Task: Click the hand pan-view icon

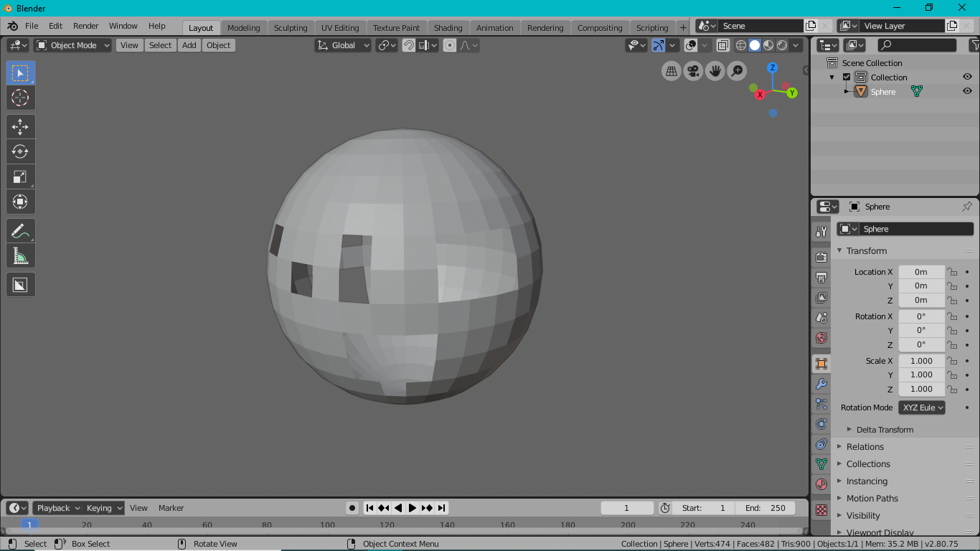Action: (x=715, y=71)
